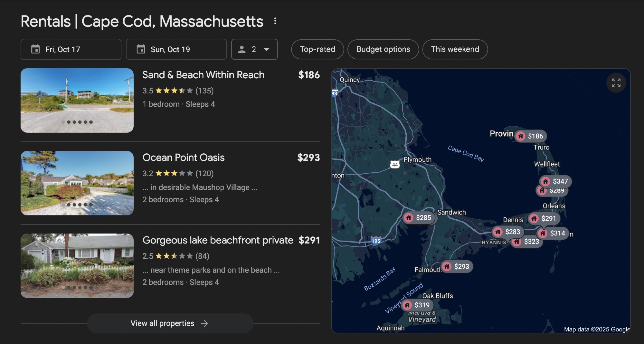Open the Fri, Oct 17 check-in date picker
Image resolution: width=644 pixels, height=344 pixels.
(71, 49)
